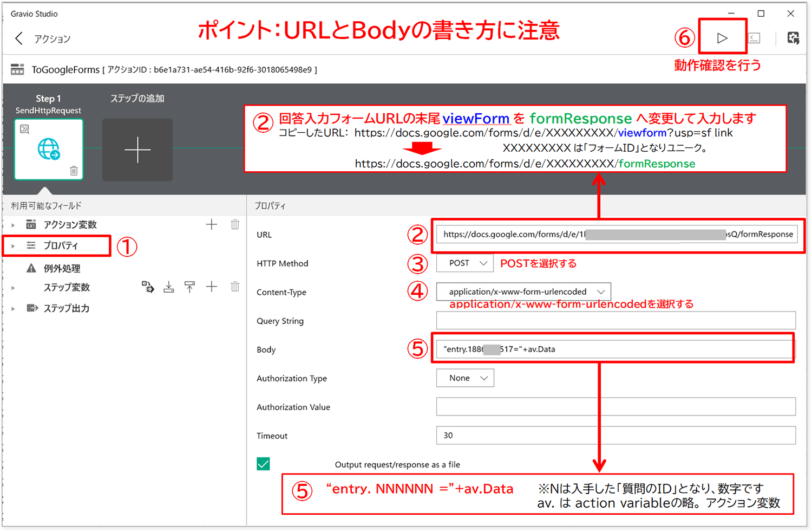The image size is (812, 531).
Task: Click the アクション title next to back arrow
Action: point(53,39)
